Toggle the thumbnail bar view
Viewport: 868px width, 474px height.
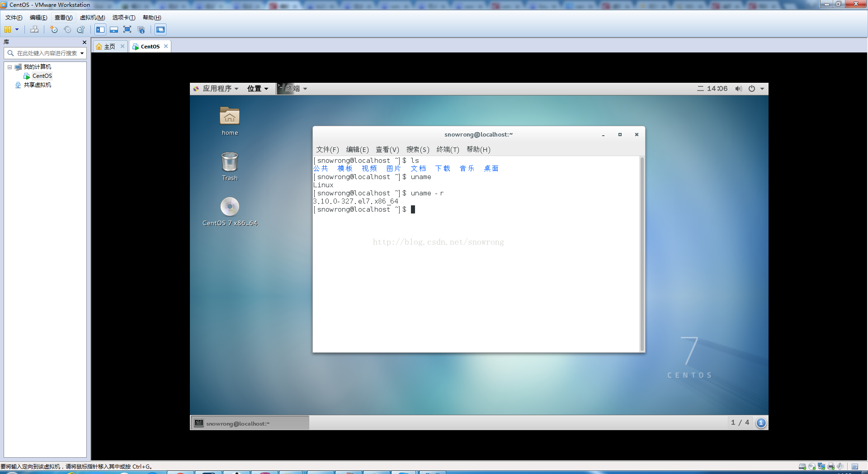pos(114,30)
